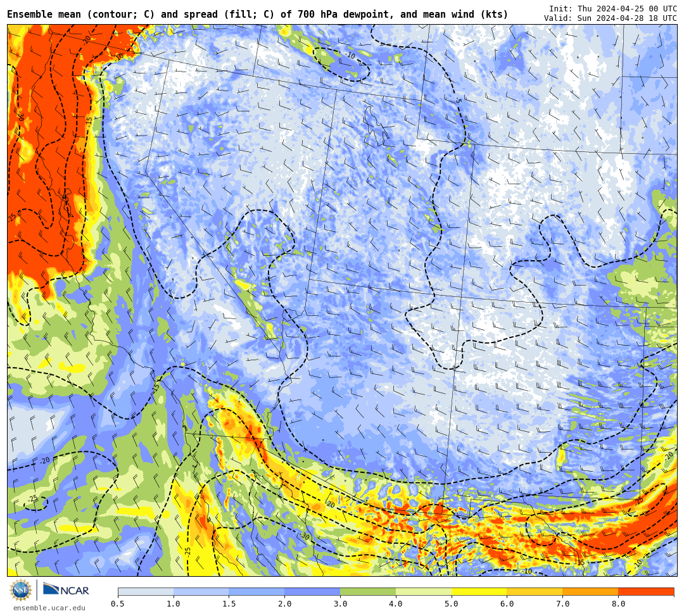This screenshot has width=684, height=616.
Task: Click the ensemble.ucar.edu text
Action: click(x=49, y=608)
